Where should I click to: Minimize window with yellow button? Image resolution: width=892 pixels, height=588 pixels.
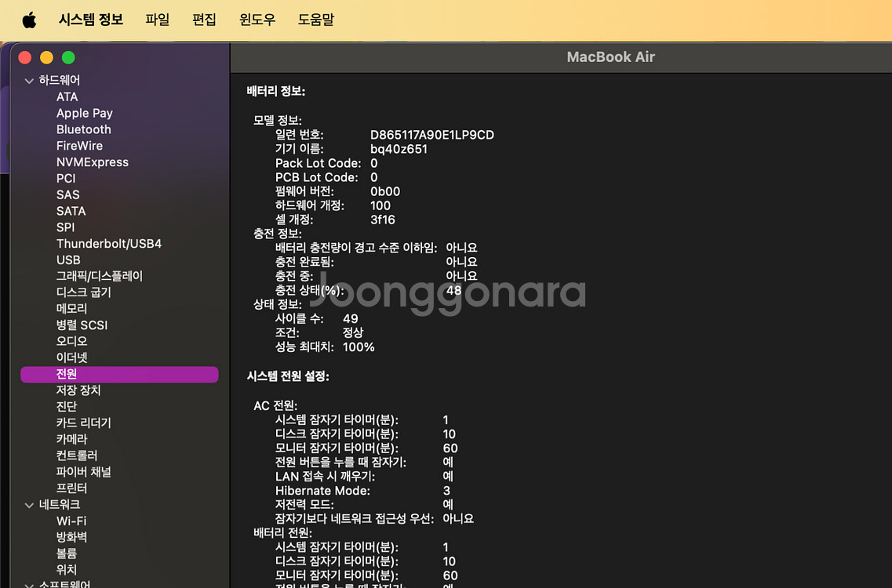[46, 57]
